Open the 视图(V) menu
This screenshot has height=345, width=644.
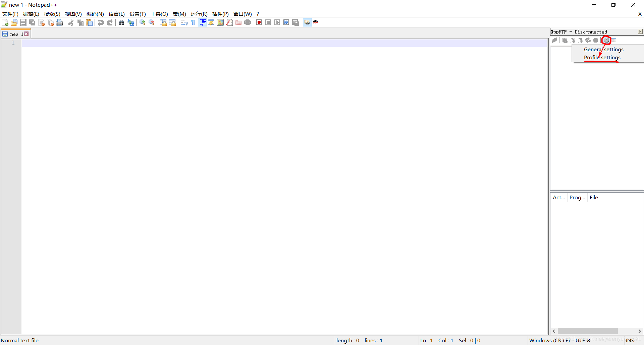pos(73,14)
